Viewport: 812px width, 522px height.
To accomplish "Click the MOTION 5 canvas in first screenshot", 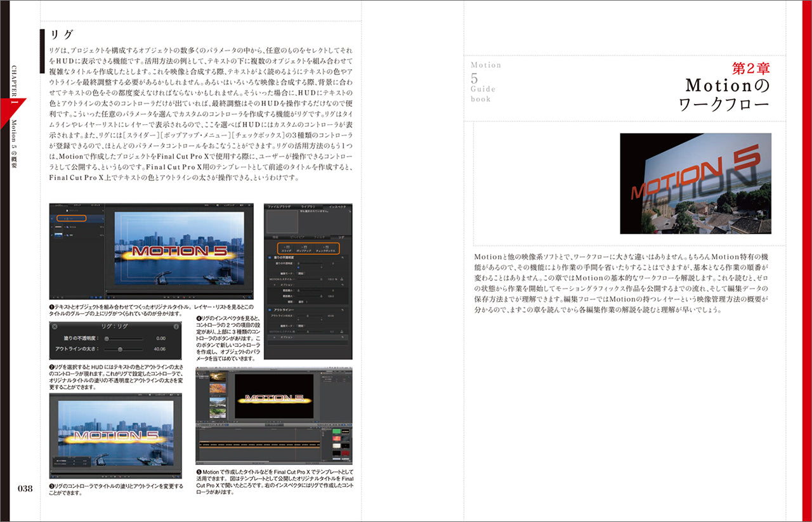I will click(x=180, y=248).
